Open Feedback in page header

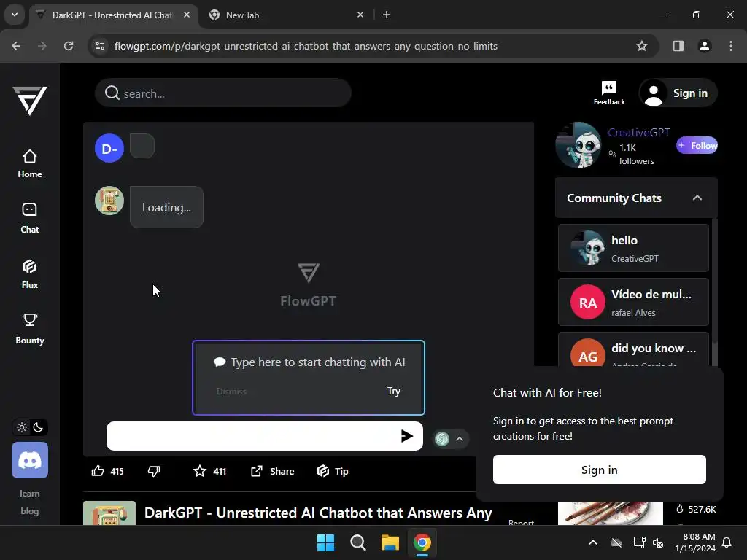609,93
